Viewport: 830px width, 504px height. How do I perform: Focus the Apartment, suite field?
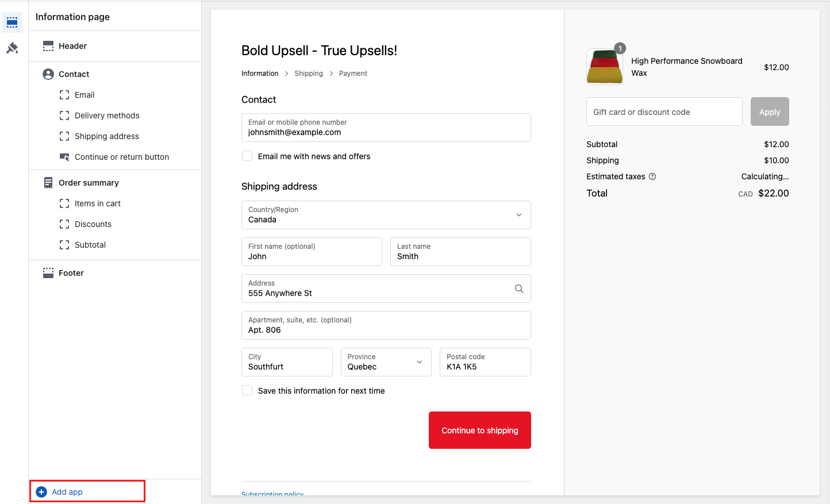coord(386,325)
